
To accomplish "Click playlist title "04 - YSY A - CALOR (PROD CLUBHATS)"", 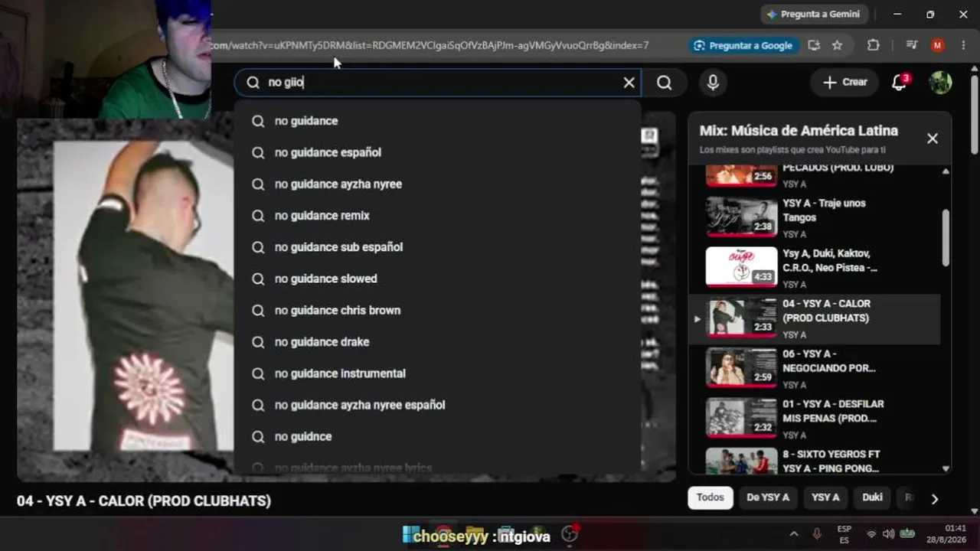I will coord(826,311).
